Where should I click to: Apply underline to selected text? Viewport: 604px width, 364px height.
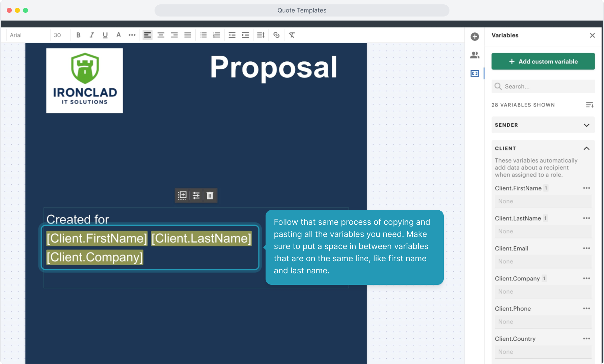point(105,35)
